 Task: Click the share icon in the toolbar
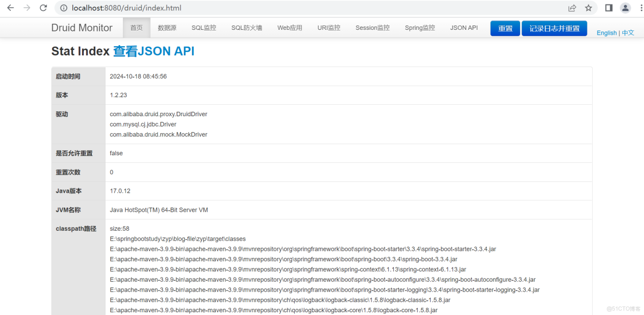pyautogui.click(x=572, y=8)
